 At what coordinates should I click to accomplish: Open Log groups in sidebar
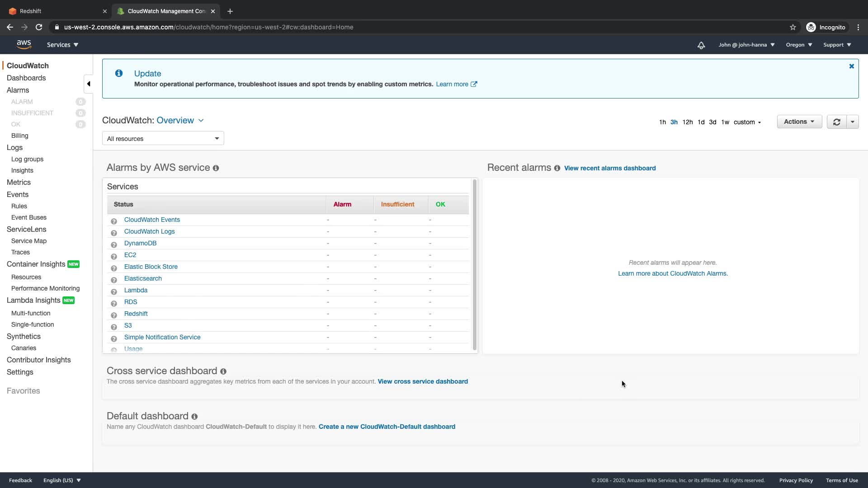point(27,159)
